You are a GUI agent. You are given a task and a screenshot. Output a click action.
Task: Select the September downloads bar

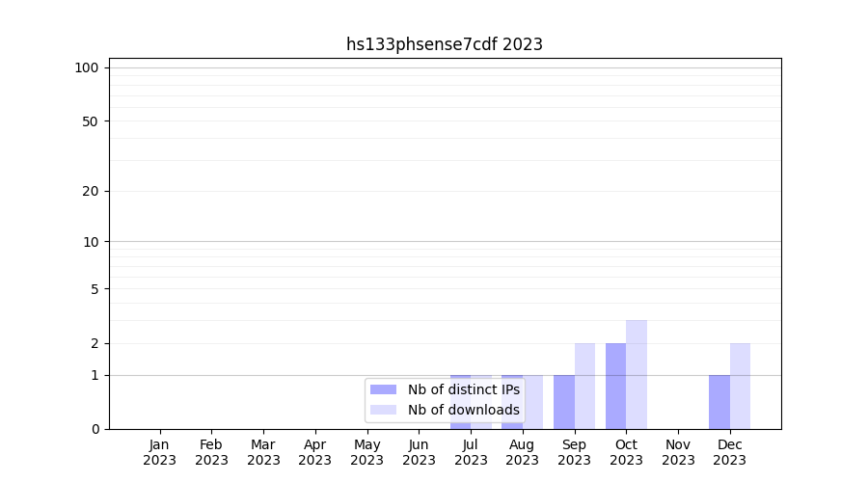(584, 386)
